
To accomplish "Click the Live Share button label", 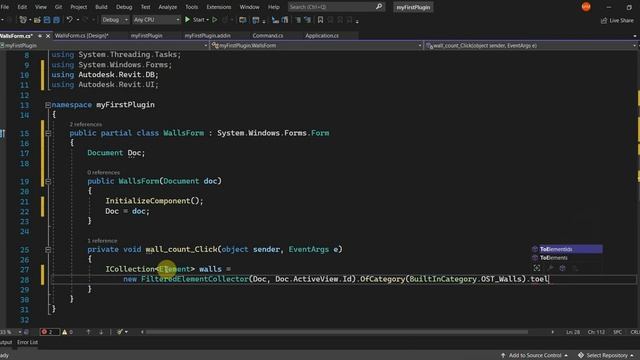I will [x=621, y=20].
